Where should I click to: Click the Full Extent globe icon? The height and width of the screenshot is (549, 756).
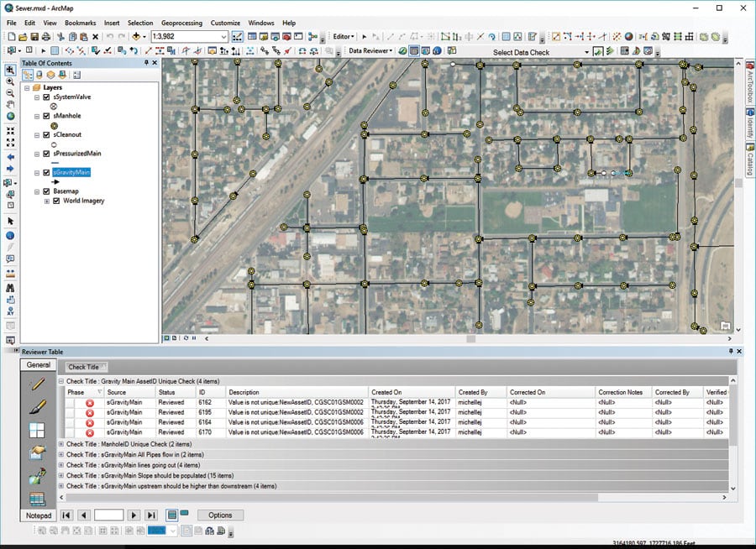[x=10, y=117]
